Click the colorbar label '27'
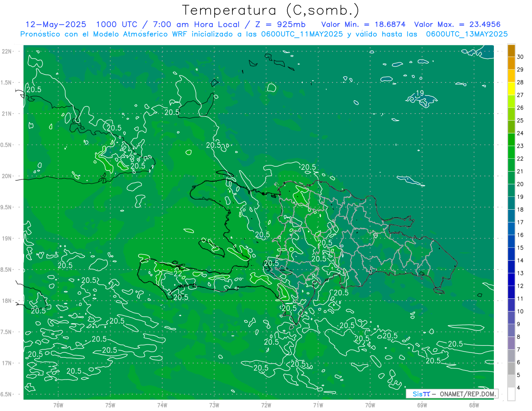This screenshot has width=532, height=411. tap(520, 95)
